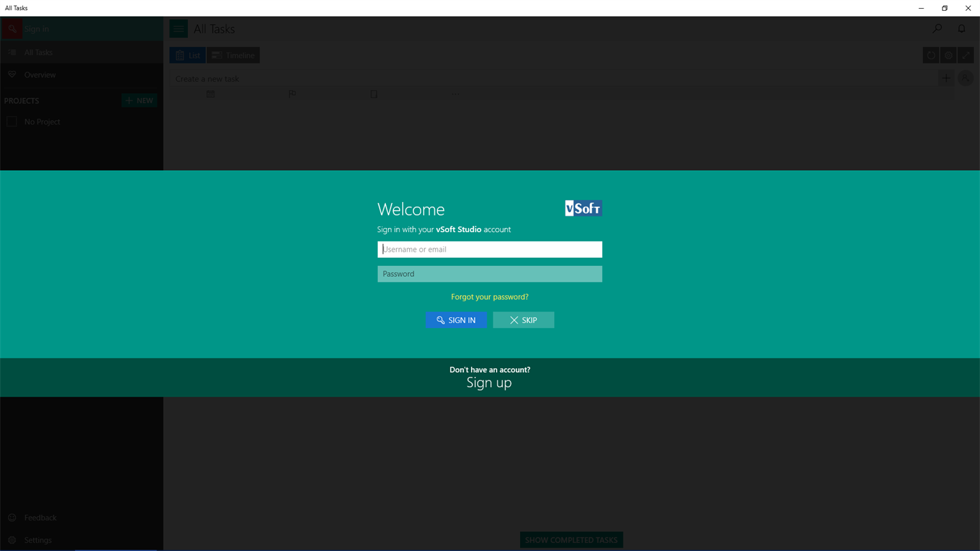
Task: Click the SHOW COMPLETED TASKS button
Action: point(572,540)
